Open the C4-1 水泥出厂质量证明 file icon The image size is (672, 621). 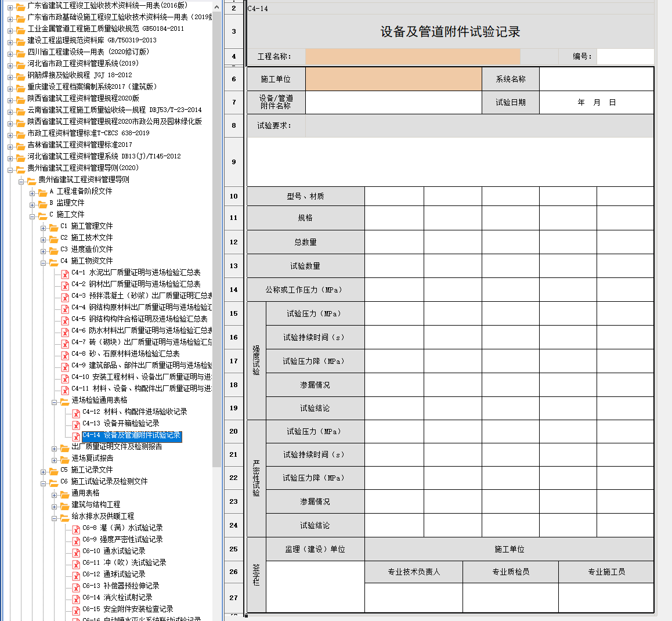pos(65,274)
